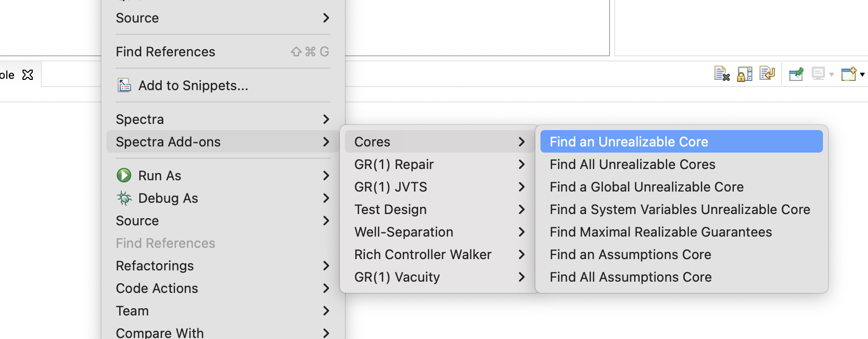Click the green Run As icon
The width and height of the screenshot is (868, 339).
click(124, 176)
